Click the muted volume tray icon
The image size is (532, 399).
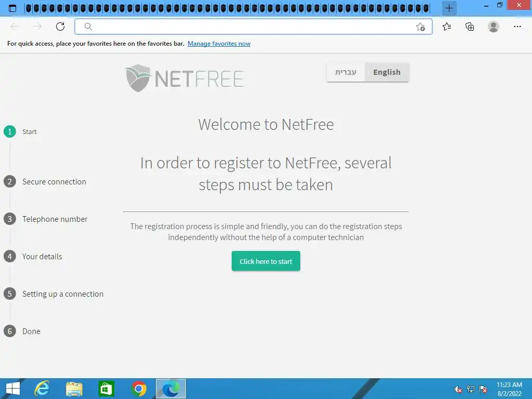458,389
